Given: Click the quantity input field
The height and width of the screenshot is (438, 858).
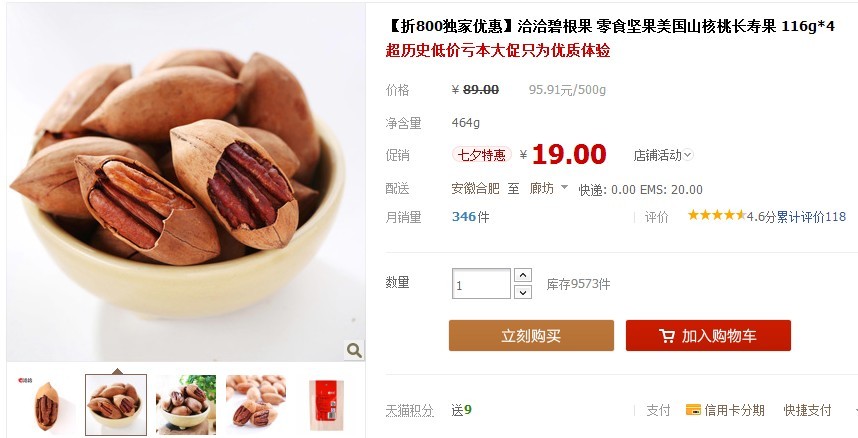Looking at the screenshot, I should click(481, 284).
